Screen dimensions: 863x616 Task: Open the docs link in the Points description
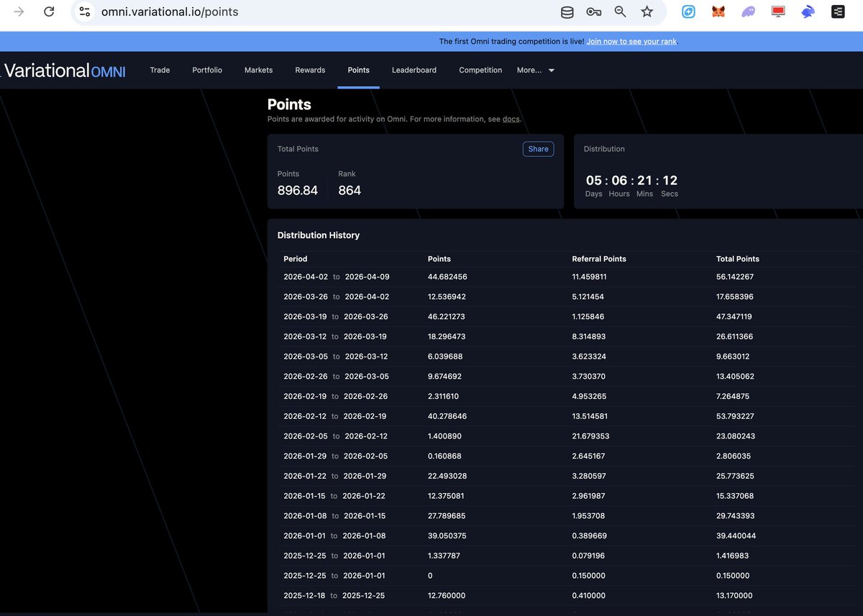(511, 119)
